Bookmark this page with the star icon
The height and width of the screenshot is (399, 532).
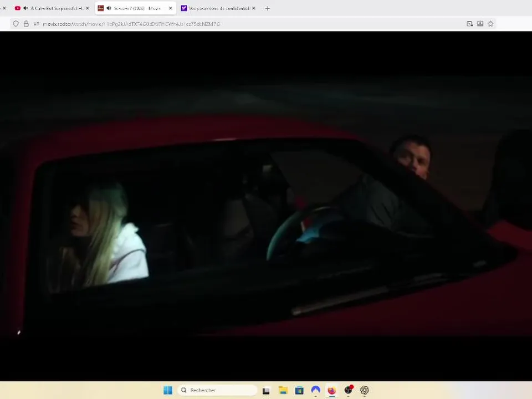[490, 24]
